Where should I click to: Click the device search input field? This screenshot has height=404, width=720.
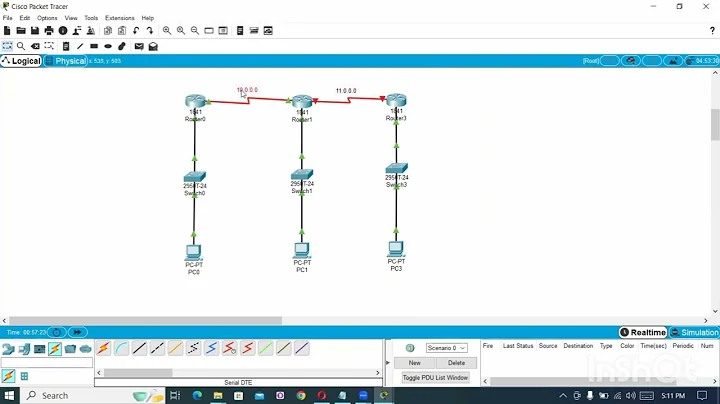pyautogui.click(x=47, y=363)
